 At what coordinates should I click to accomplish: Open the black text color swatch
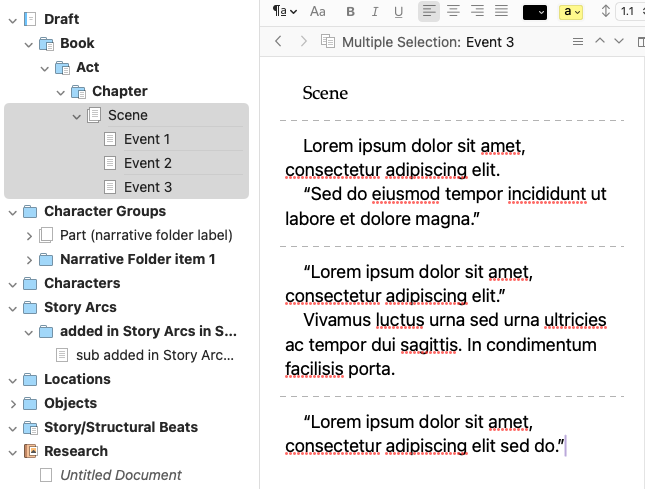coord(535,12)
